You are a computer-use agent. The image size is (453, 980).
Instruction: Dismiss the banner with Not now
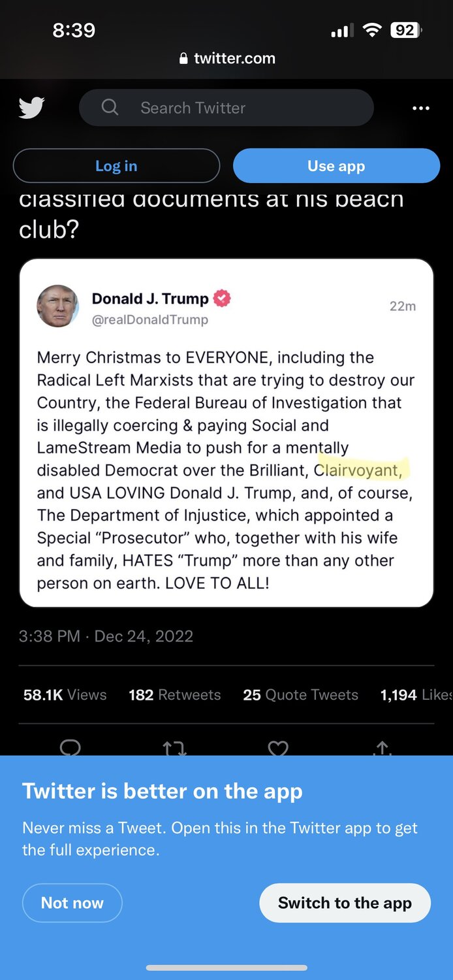72,903
